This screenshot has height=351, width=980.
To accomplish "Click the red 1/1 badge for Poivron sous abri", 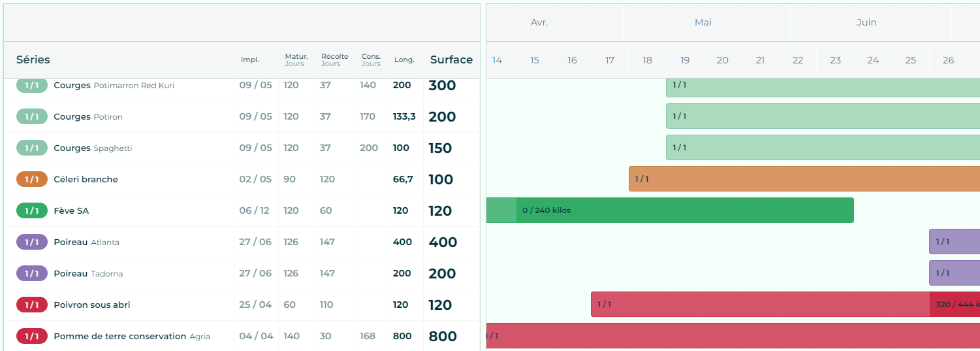I will pyautogui.click(x=31, y=305).
